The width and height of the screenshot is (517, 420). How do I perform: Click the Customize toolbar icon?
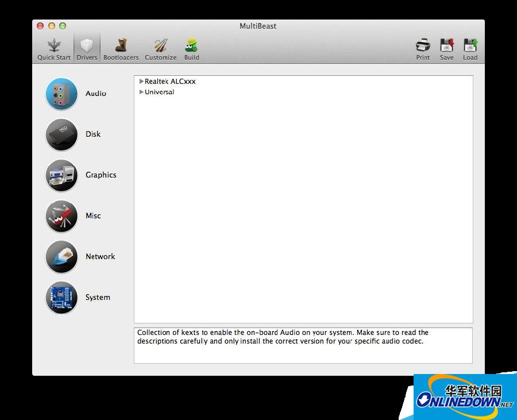[x=160, y=46]
